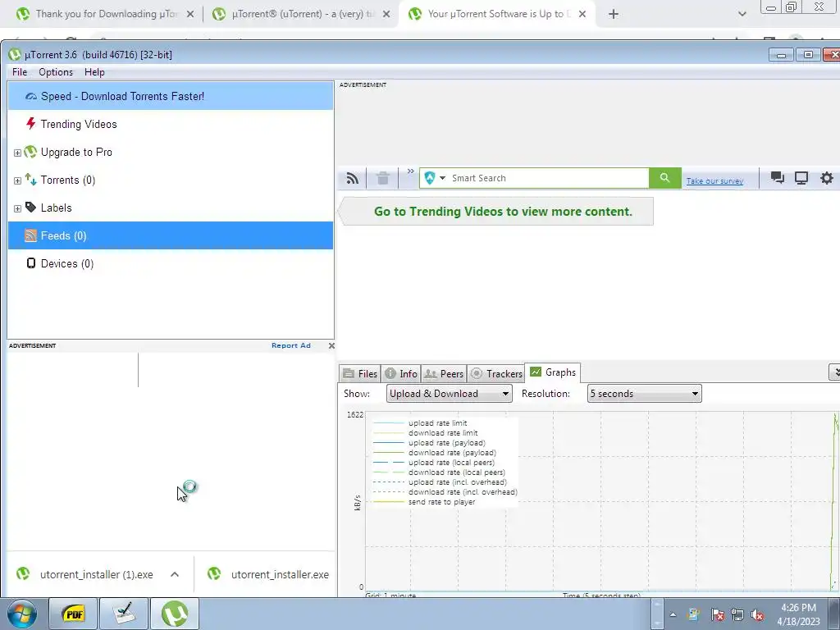
Task: Switch to the Peers tab
Action: [444, 373]
